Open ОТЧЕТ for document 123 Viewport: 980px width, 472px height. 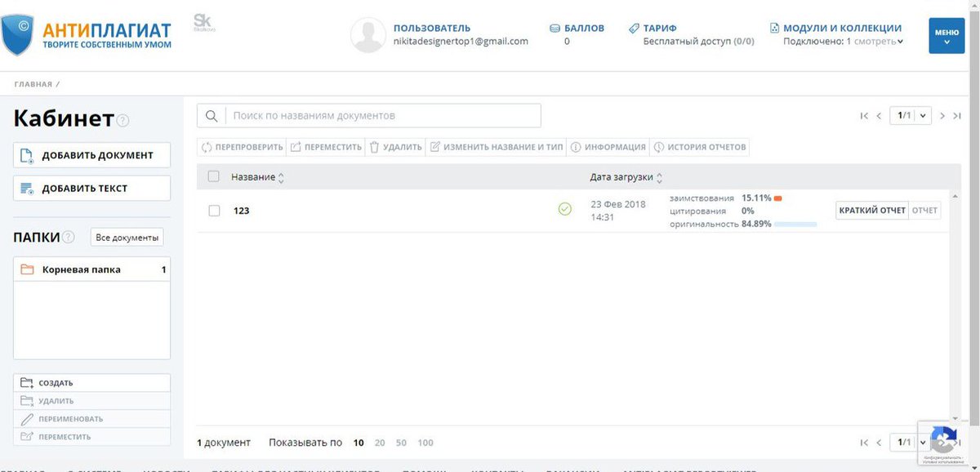(924, 210)
